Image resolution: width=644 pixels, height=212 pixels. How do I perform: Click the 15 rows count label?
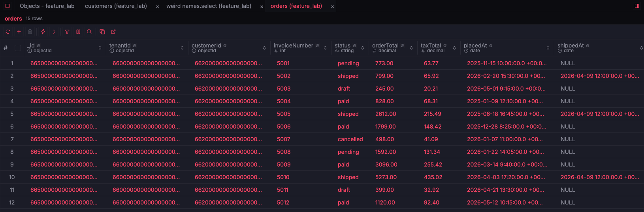(x=34, y=19)
